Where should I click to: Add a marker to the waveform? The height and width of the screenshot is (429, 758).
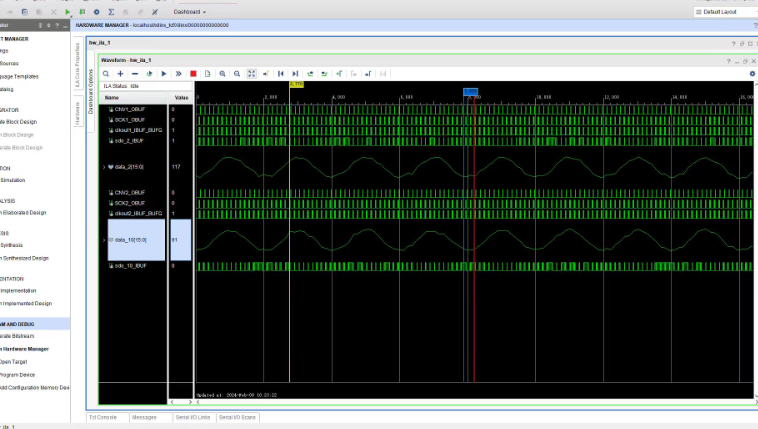point(339,74)
